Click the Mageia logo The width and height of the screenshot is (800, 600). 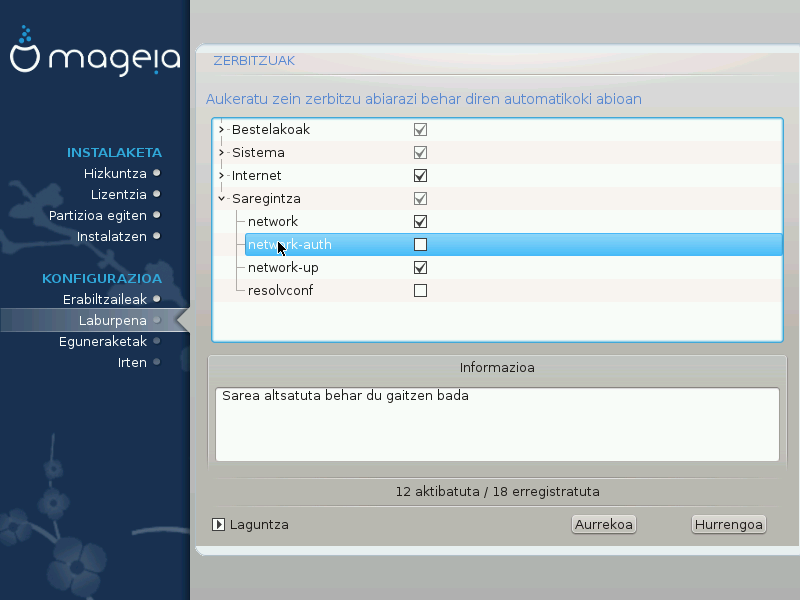tap(95, 51)
